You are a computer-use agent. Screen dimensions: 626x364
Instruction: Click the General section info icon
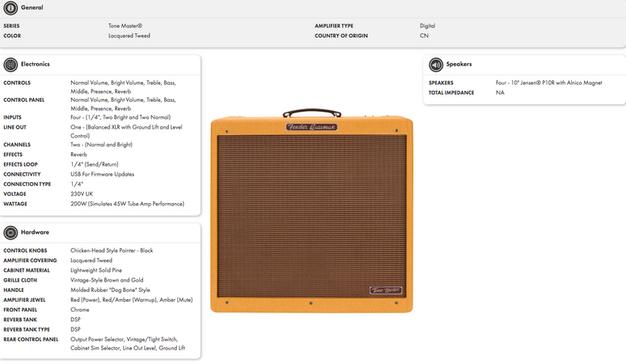pos(11,7)
